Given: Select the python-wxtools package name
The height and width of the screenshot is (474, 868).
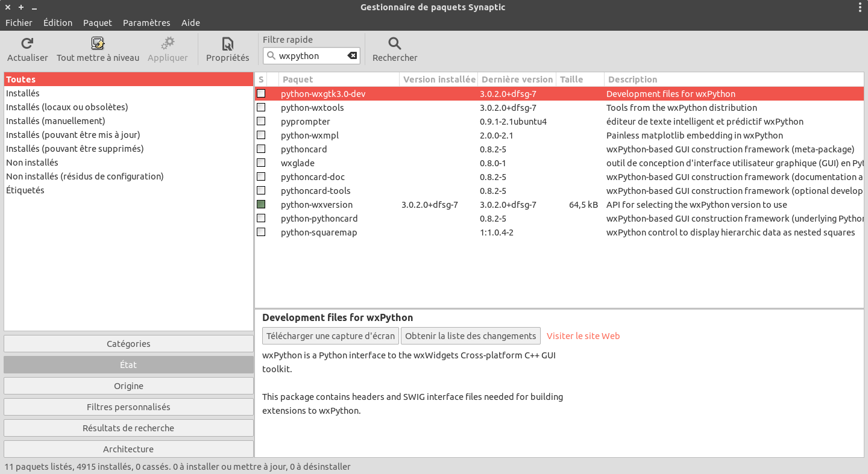Looking at the screenshot, I should click(312, 108).
